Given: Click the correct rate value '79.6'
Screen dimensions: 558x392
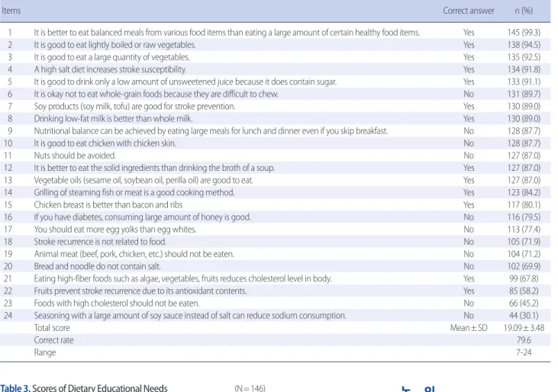Looking at the screenshot, I should click(524, 340).
